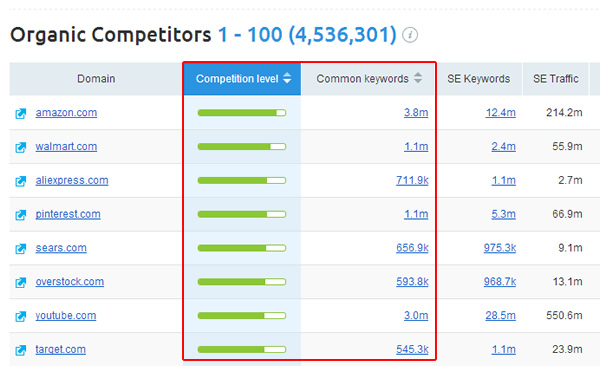
Task: Open youtube.com common keywords 3.0m
Action: click(x=416, y=315)
